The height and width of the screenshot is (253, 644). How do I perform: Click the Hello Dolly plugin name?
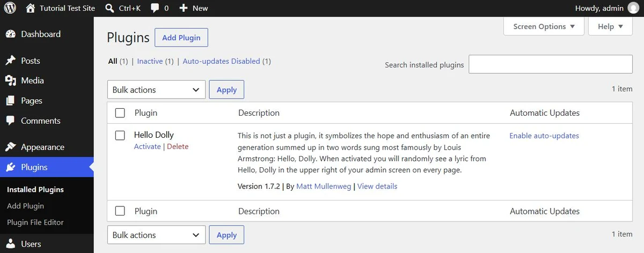[x=154, y=135]
